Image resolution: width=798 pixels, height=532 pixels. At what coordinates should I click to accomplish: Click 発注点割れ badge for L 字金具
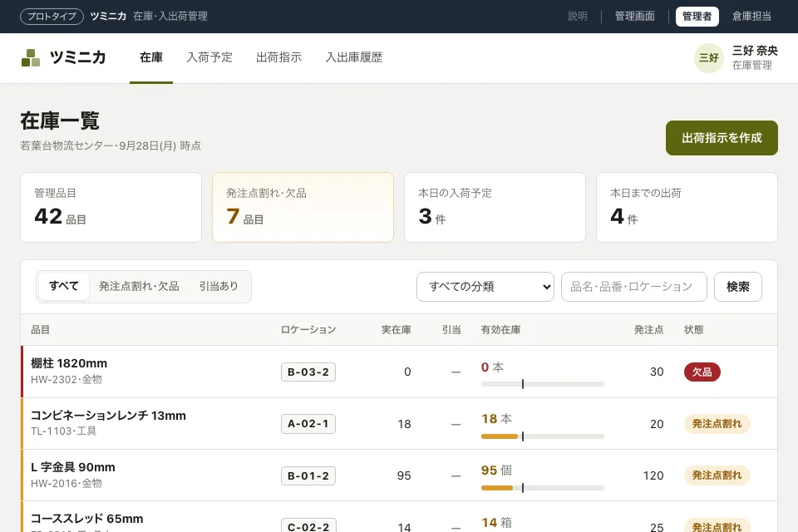pyautogui.click(x=717, y=475)
